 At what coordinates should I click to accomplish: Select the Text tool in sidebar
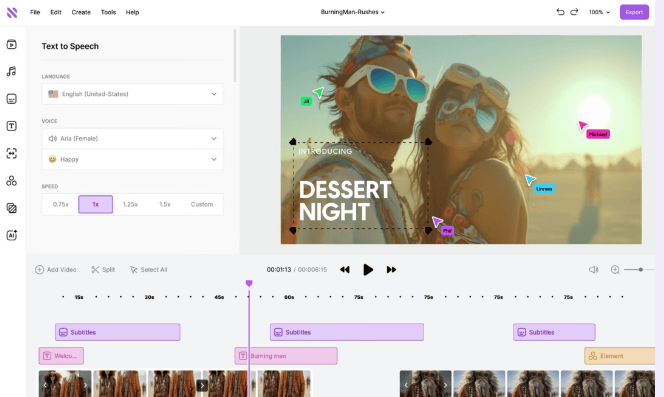[11, 126]
